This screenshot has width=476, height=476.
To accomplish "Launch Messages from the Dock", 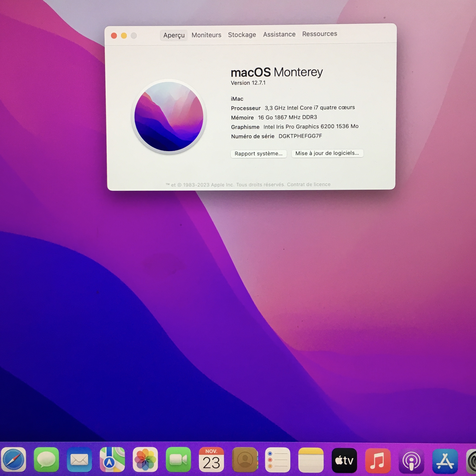I will [x=46, y=460].
